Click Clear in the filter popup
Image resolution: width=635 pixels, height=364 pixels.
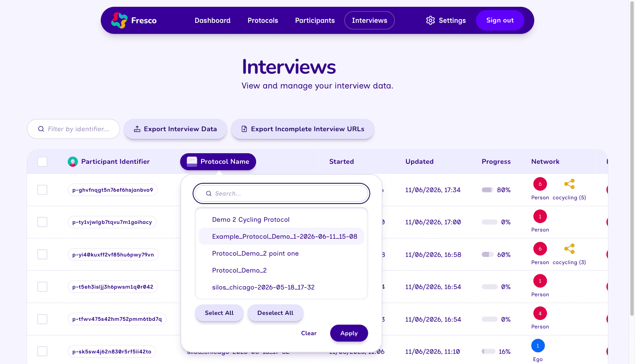pos(309,333)
